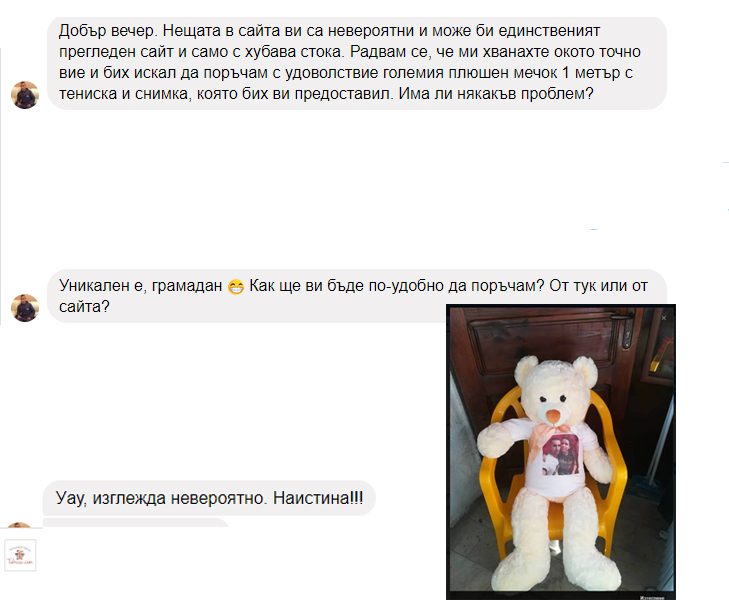Click the text 'Има ли някакъв проблем?'
This screenshot has width=729, height=600.
(496, 94)
